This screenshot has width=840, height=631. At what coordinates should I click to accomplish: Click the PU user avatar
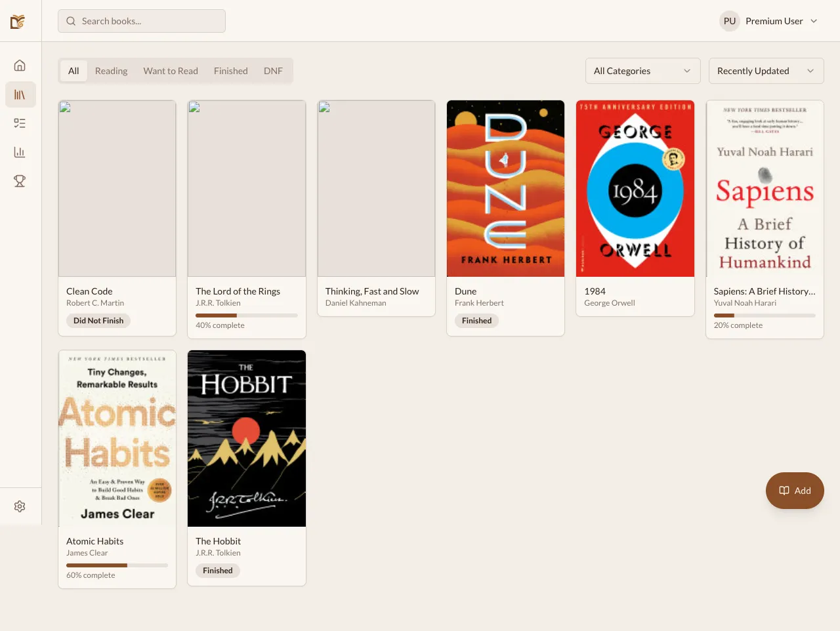(x=730, y=21)
